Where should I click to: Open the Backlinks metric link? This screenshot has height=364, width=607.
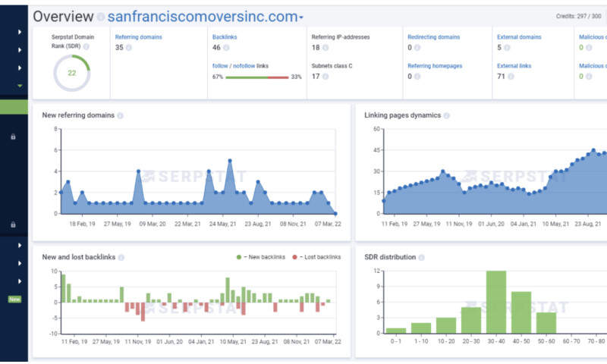(225, 37)
